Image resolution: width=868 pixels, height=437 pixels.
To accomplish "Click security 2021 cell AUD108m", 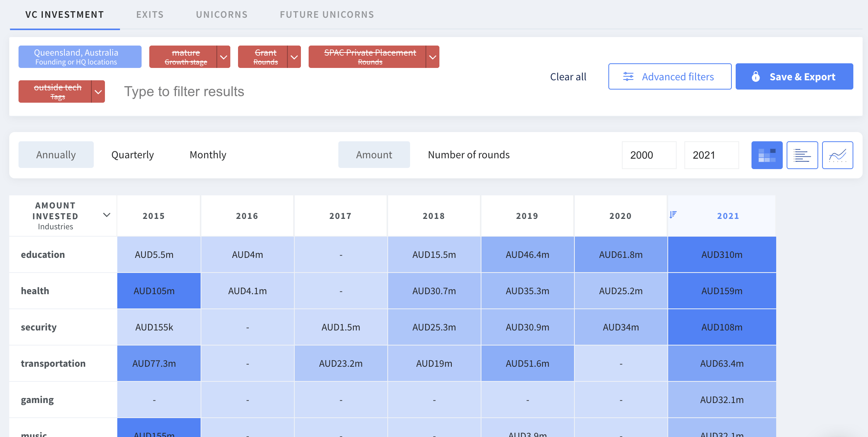I will click(722, 327).
